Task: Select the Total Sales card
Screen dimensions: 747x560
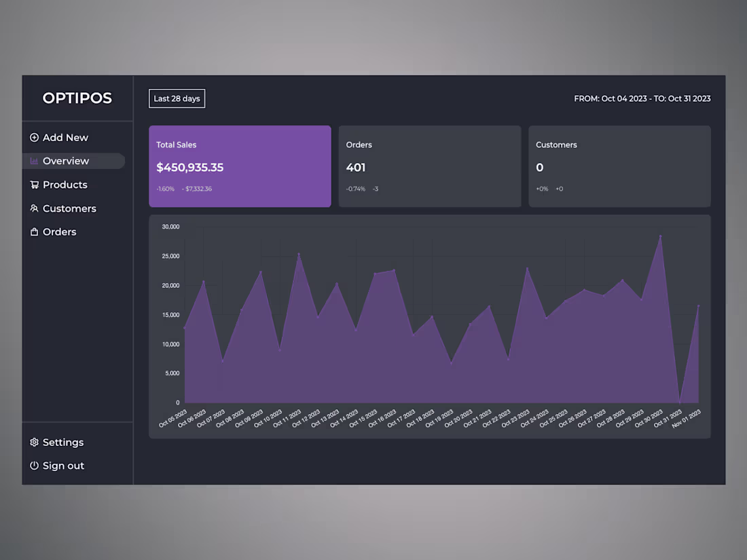Action: click(240, 166)
